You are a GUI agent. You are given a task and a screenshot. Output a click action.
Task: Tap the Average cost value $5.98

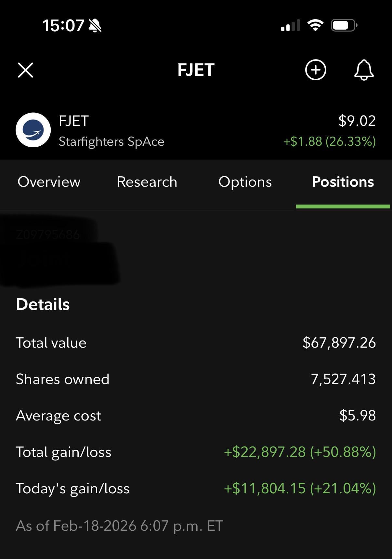point(357,416)
